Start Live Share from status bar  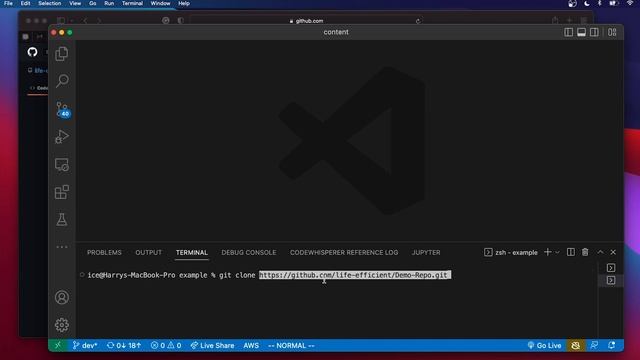click(212, 345)
